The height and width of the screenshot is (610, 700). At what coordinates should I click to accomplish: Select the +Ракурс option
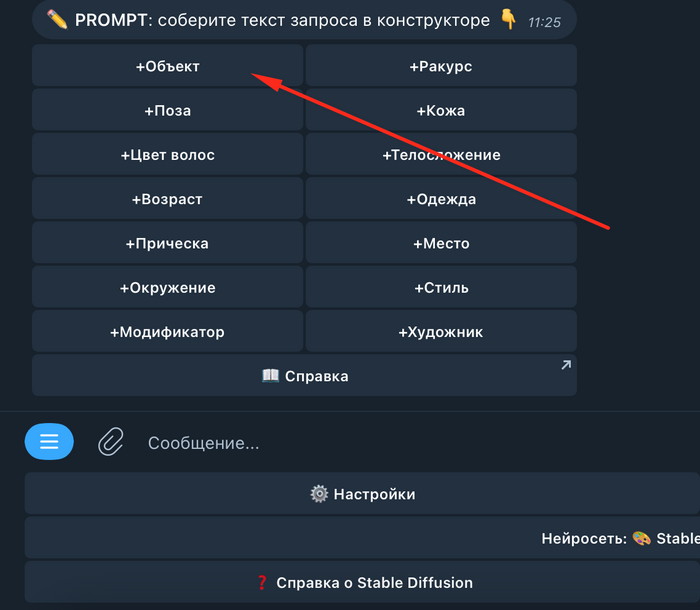[x=441, y=66]
